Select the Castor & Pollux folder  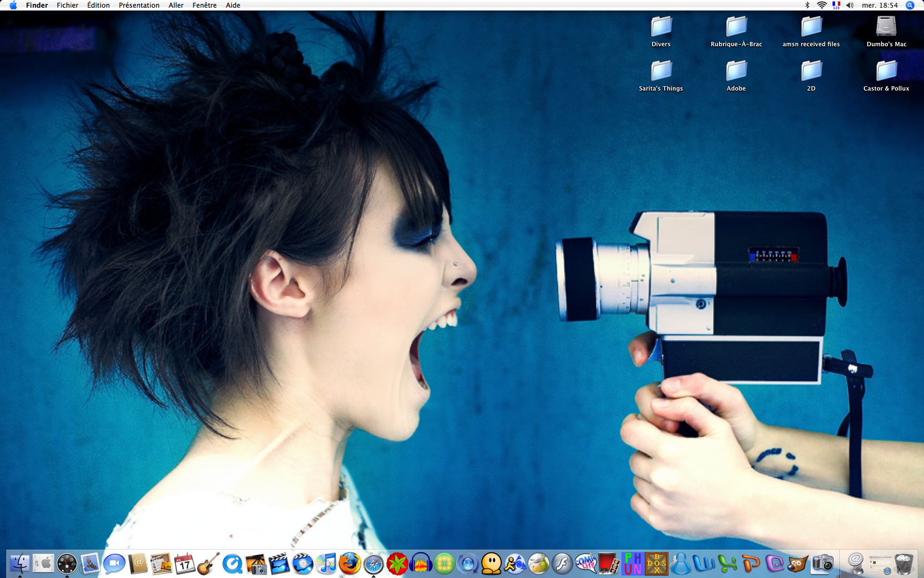coord(886,71)
